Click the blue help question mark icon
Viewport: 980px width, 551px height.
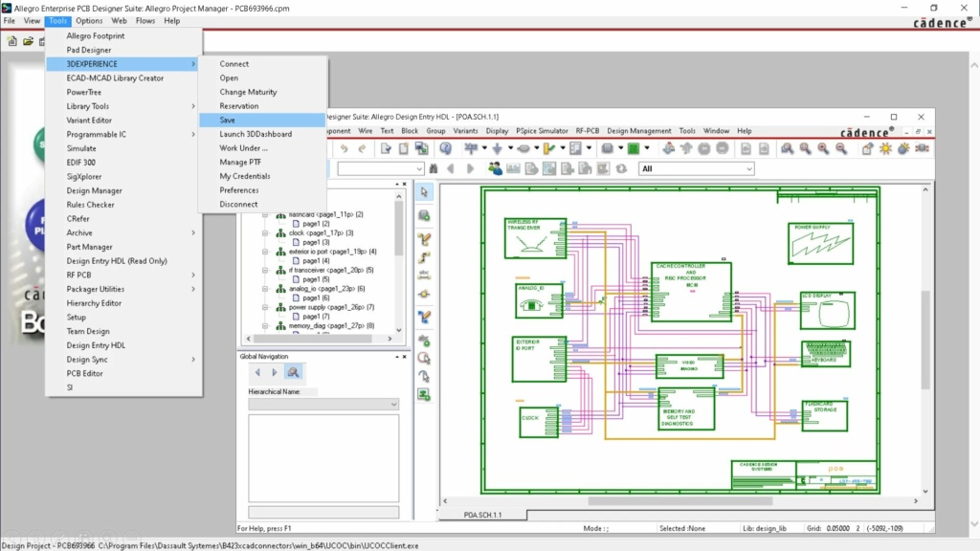point(445,148)
